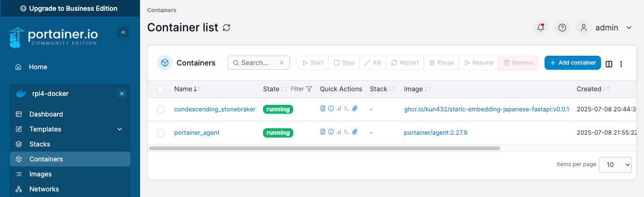Screen dimensions: 644x197
Task: Click the Start button
Action: pyautogui.click(x=312, y=63)
